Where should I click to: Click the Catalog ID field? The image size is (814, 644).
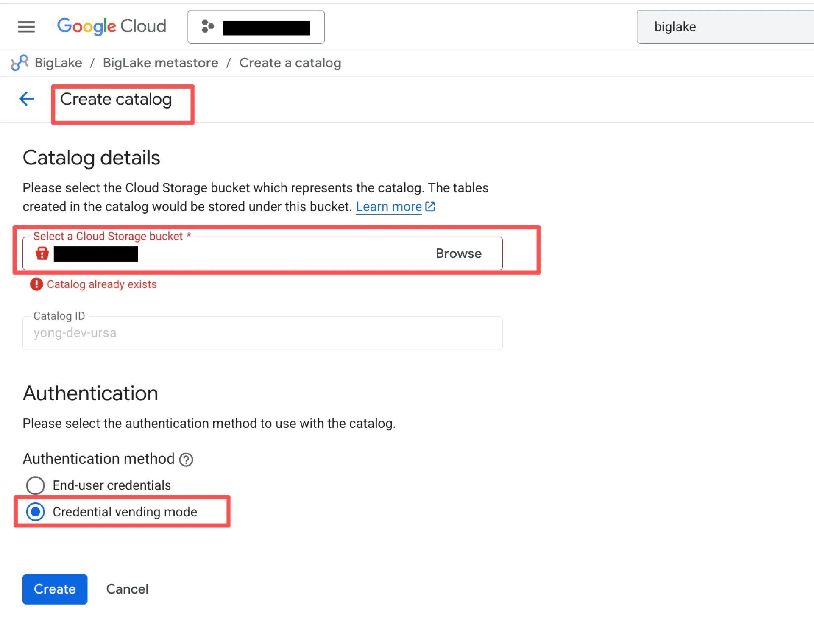coord(262,333)
